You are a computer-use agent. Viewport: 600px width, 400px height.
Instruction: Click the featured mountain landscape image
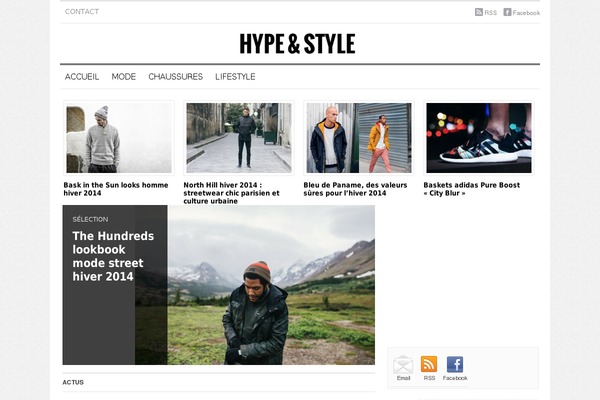click(x=271, y=285)
